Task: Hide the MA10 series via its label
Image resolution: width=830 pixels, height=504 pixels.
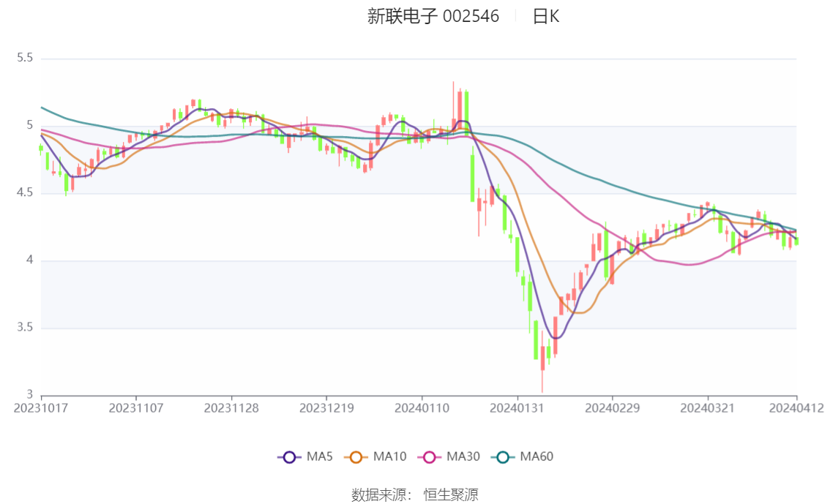Action: pos(389,456)
